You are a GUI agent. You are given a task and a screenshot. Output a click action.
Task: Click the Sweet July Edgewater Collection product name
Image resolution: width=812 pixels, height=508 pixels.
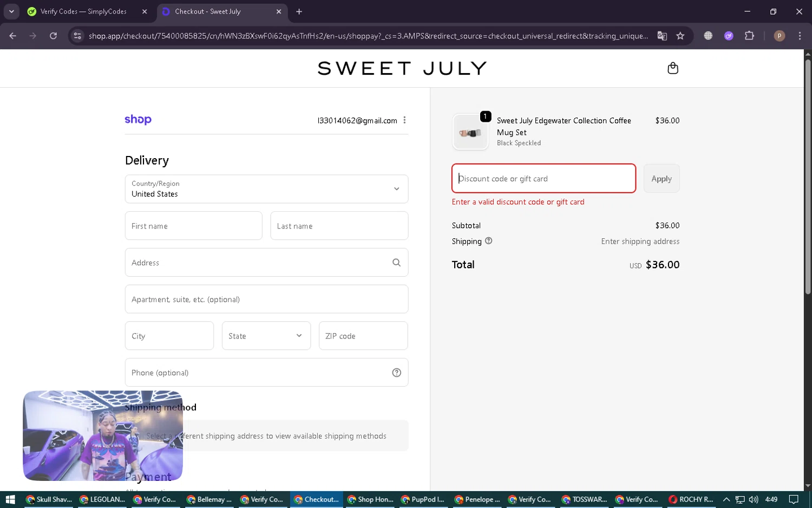(564, 126)
